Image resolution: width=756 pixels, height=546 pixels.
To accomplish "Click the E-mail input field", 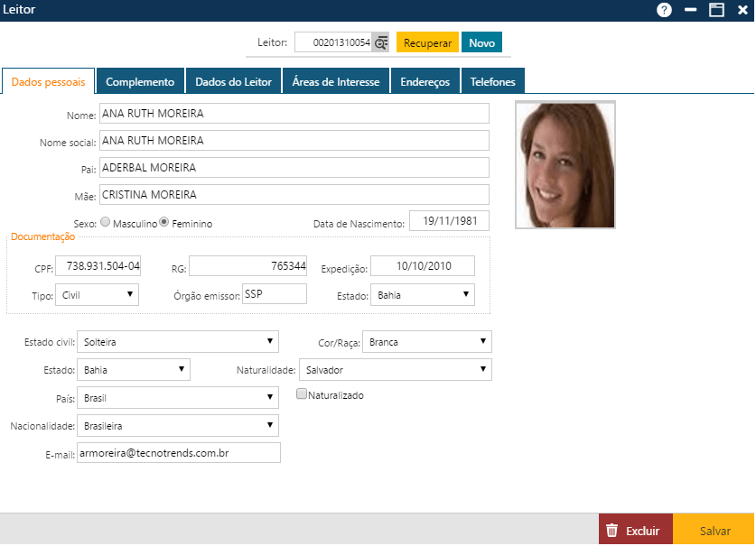I will point(178,452).
